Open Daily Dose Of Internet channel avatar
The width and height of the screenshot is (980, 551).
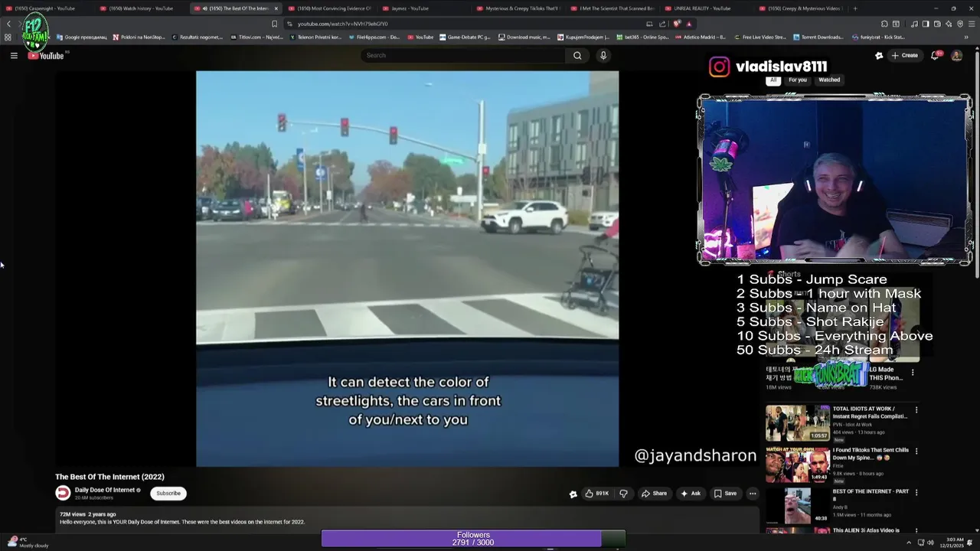(x=63, y=494)
